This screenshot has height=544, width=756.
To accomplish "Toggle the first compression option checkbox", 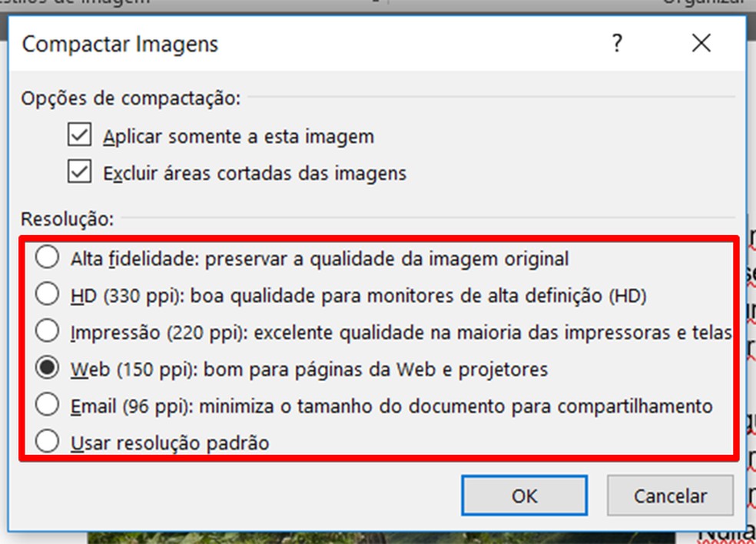I will [x=78, y=134].
